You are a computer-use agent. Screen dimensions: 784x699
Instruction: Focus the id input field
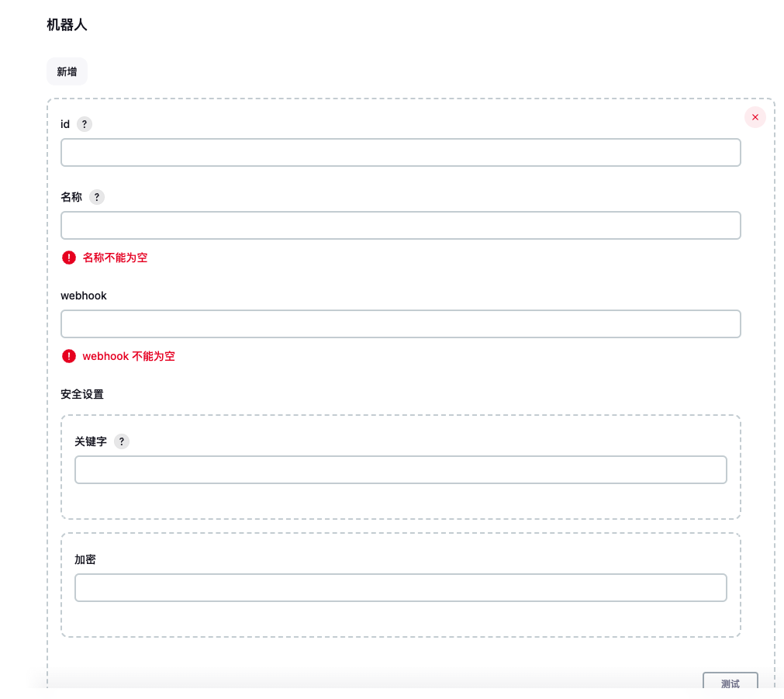(400, 153)
